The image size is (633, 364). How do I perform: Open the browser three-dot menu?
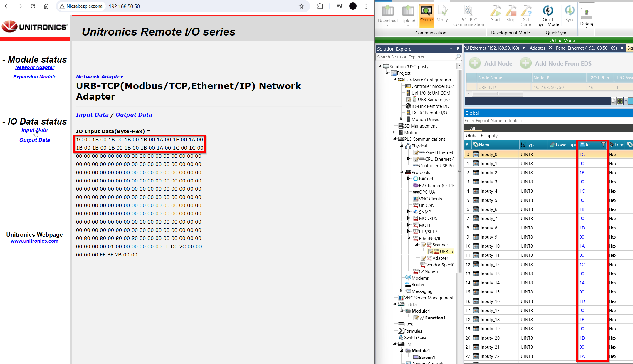coord(366,6)
